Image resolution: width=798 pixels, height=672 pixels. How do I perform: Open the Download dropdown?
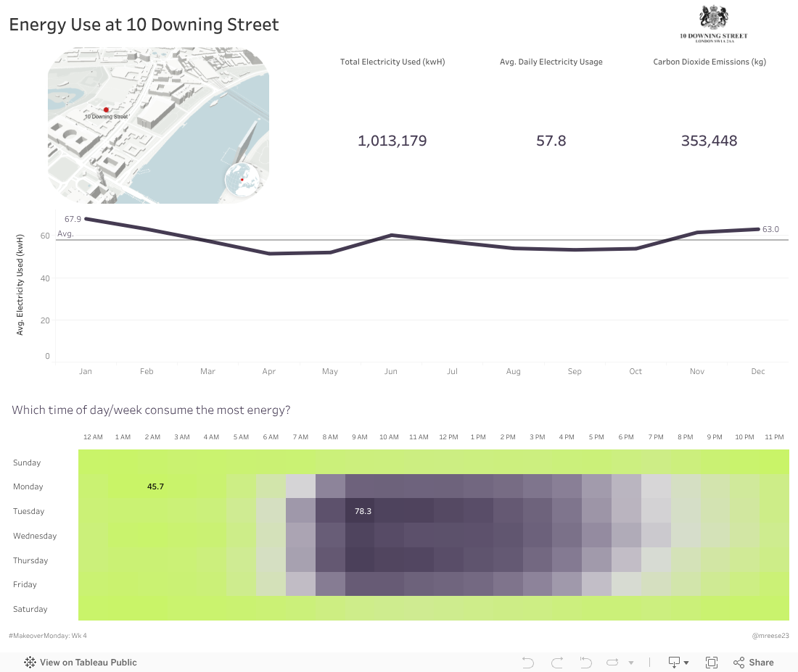678,663
